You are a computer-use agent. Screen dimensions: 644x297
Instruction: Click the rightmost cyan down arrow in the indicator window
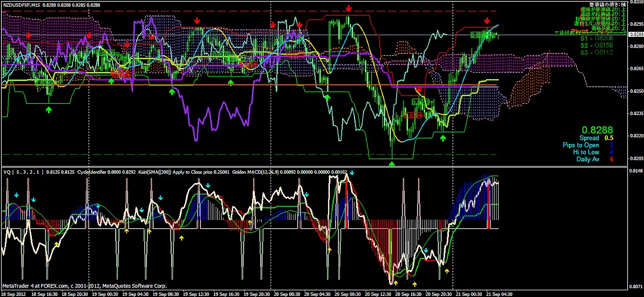[426, 251]
